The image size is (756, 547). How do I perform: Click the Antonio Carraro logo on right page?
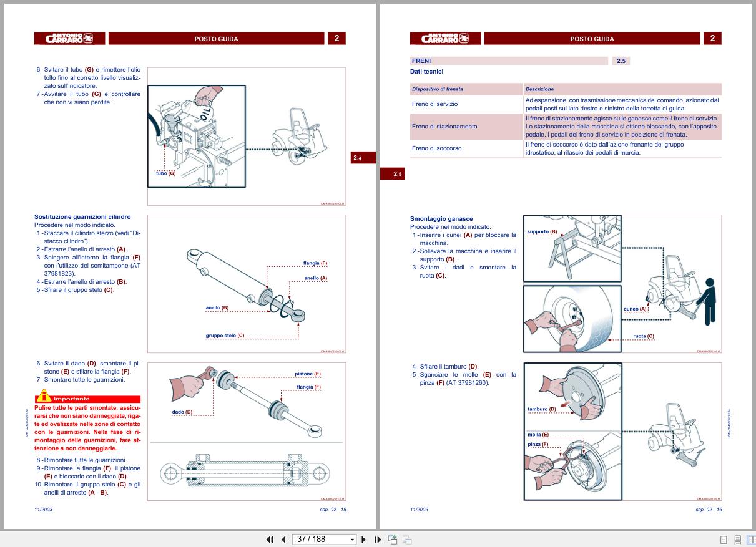point(445,39)
